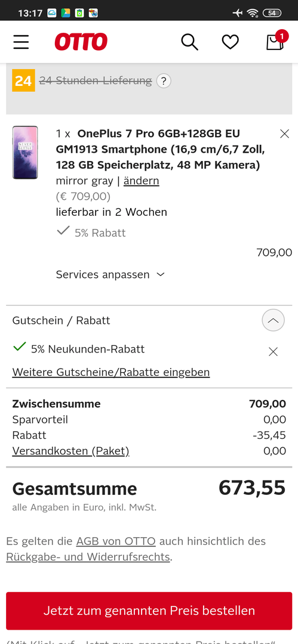Tap the yellow 24 delivery badge

coord(23,80)
